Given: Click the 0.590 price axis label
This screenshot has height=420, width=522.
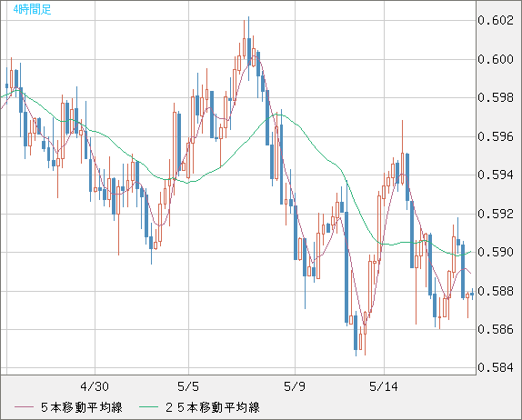Looking at the screenshot, I should (496, 252).
